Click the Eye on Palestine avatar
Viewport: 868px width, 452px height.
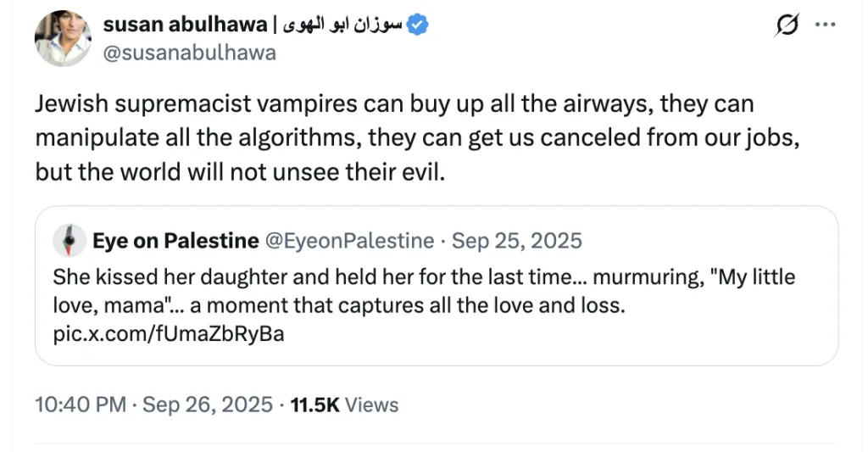pos(68,241)
